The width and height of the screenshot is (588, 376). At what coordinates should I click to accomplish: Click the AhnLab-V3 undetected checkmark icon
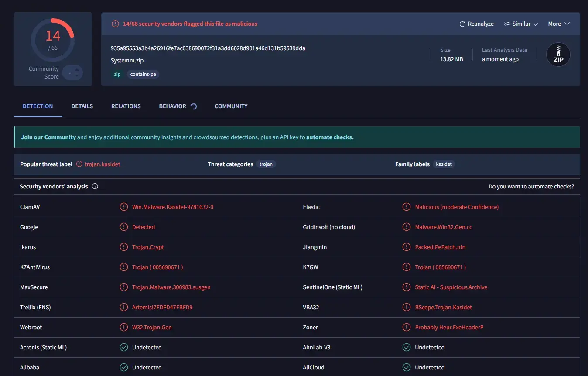407,347
